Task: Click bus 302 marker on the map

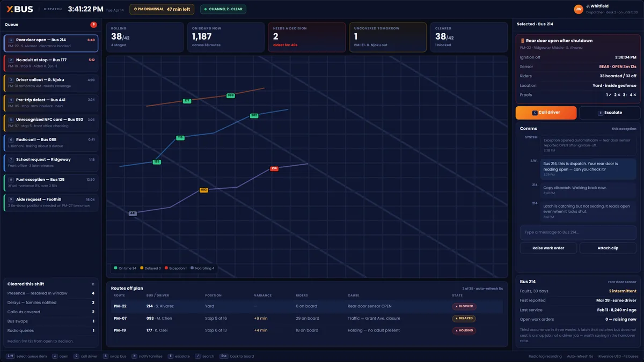Action: (254, 115)
